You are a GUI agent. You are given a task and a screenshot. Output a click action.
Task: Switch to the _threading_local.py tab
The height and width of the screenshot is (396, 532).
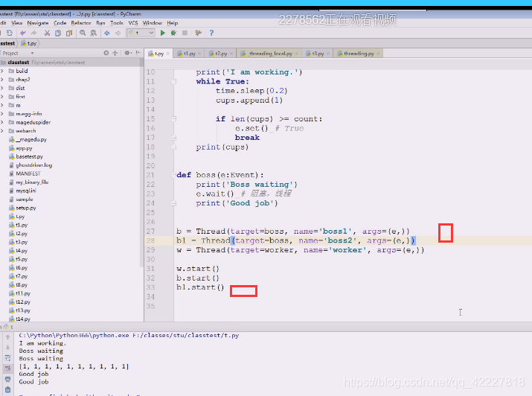click(270, 54)
